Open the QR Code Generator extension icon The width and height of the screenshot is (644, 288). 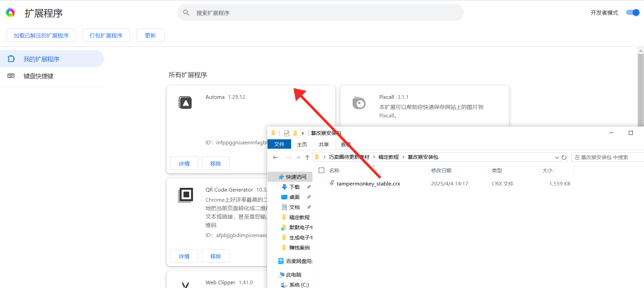186,195
